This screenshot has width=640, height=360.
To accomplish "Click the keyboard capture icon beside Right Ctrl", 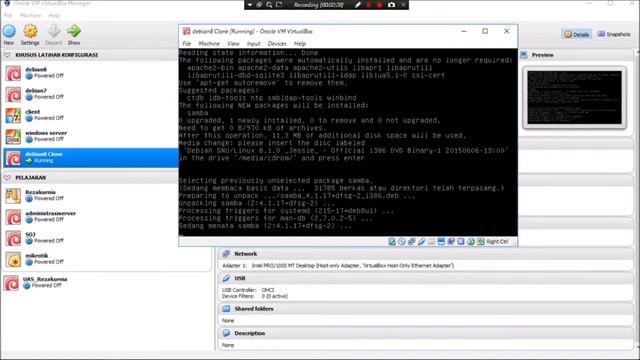I will coord(480,242).
